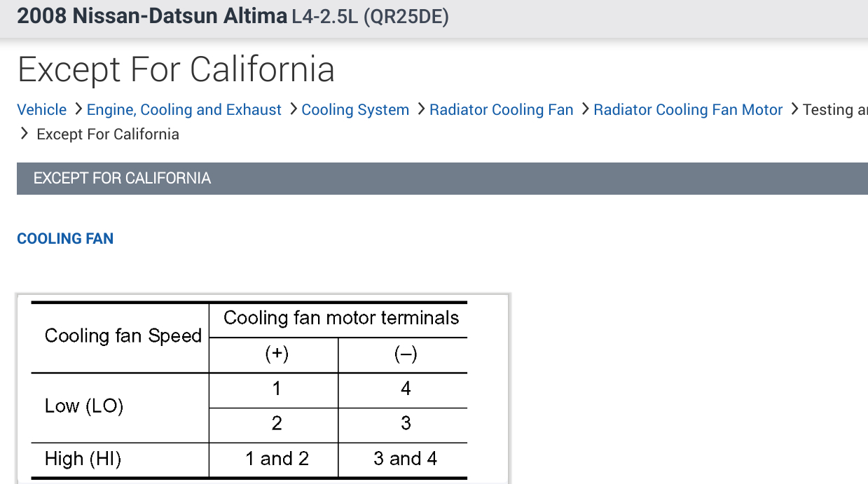Click the Low (LO) row in the table

(84, 406)
